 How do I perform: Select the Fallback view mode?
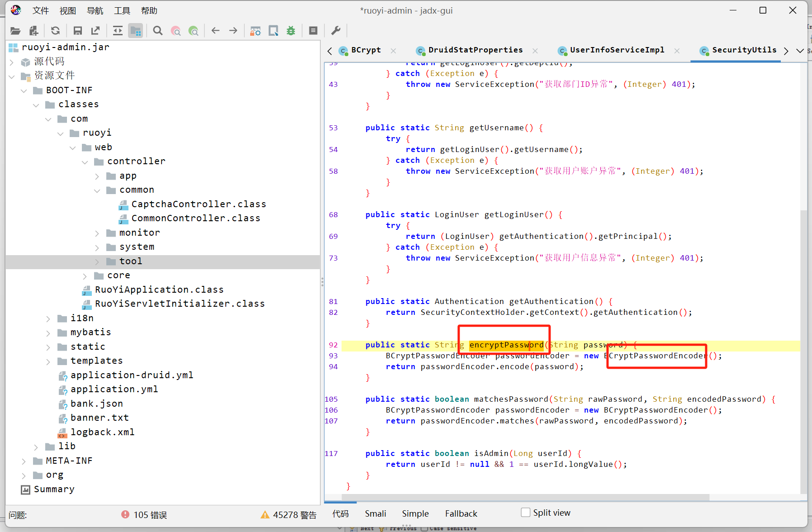(461, 513)
